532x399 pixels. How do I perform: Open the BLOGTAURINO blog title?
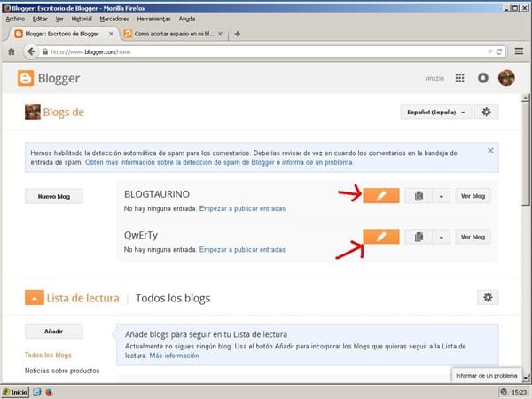tap(157, 194)
